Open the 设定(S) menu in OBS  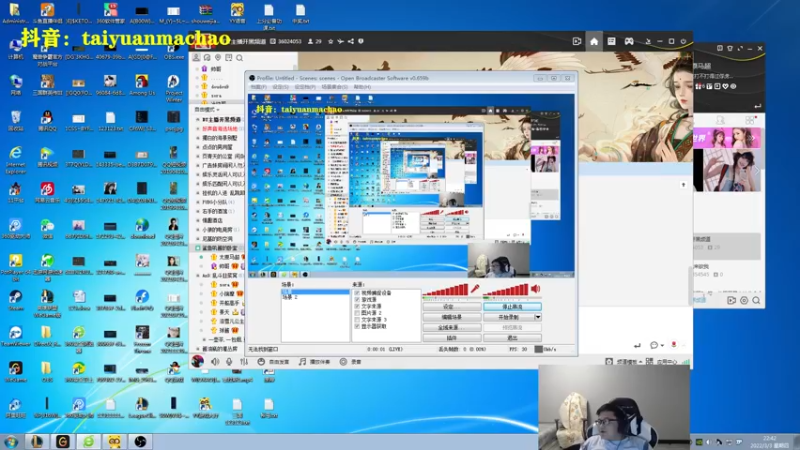[x=280, y=87]
